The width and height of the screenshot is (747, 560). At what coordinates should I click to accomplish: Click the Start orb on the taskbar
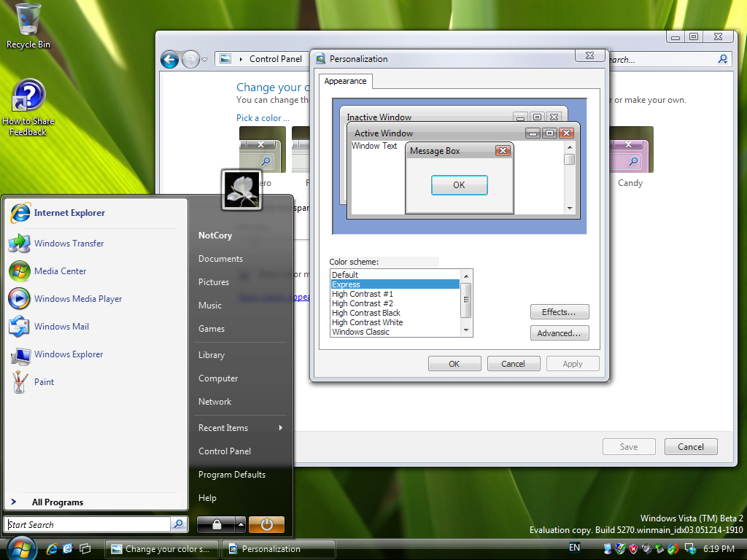coord(21,548)
